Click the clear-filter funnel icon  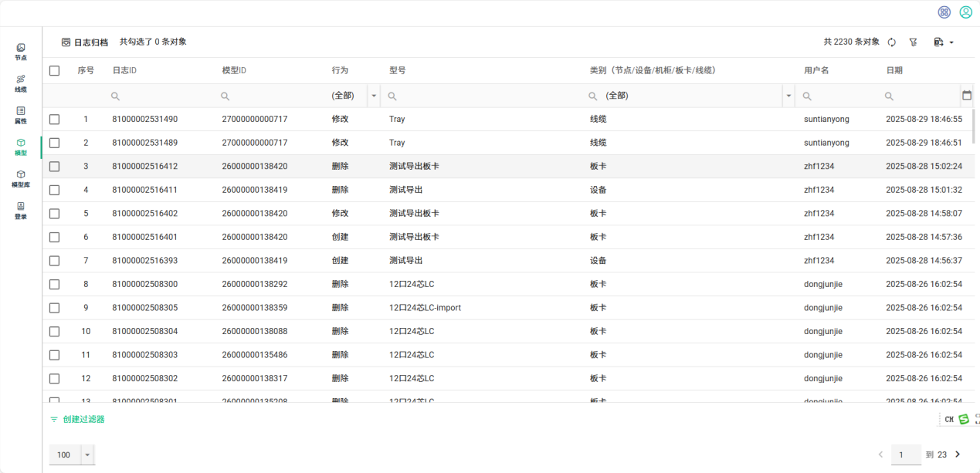pyautogui.click(x=914, y=42)
